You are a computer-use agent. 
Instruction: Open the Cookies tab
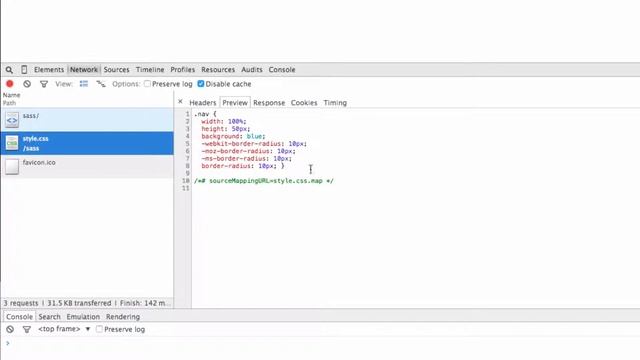[304, 103]
